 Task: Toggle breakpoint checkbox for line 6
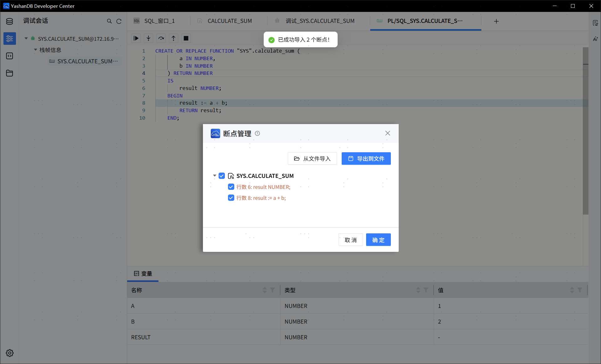click(x=231, y=187)
